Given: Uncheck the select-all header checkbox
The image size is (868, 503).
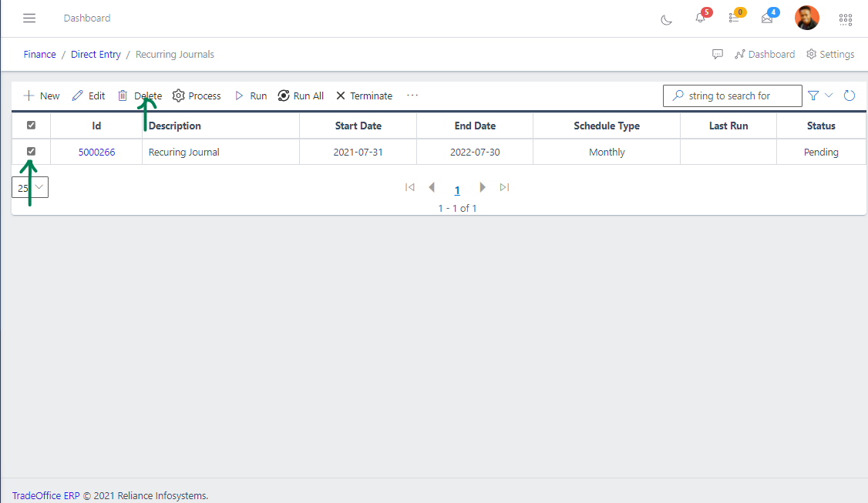Looking at the screenshot, I should click(x=32, y=125).
